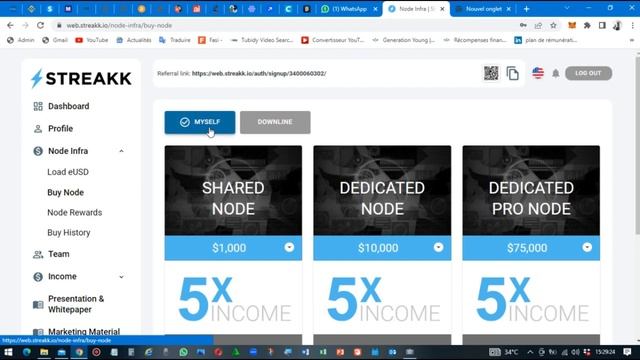Open the Admin bookmark
Viewport: 640px width, 360px height.
pyautogui.click(x=21, y=40)
